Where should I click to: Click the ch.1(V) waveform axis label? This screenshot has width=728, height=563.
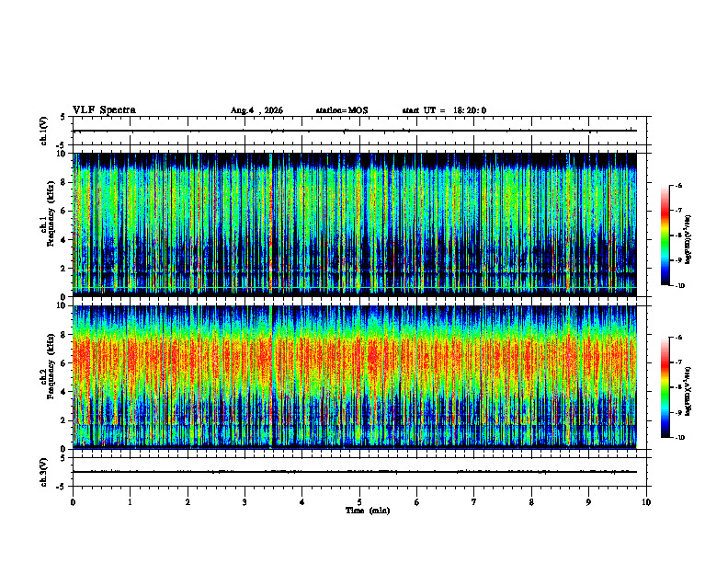43,131
